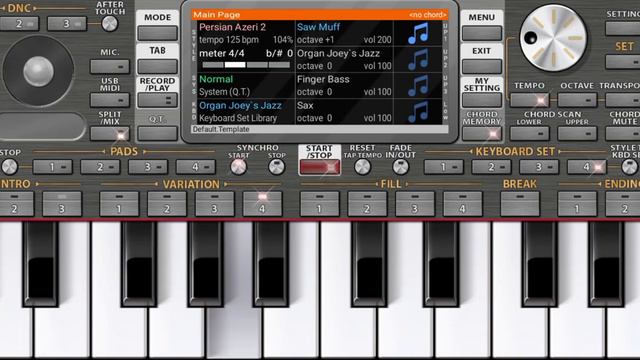
Task: Toggle Chord Scan Upper button
Action: (x=577, y=133)
